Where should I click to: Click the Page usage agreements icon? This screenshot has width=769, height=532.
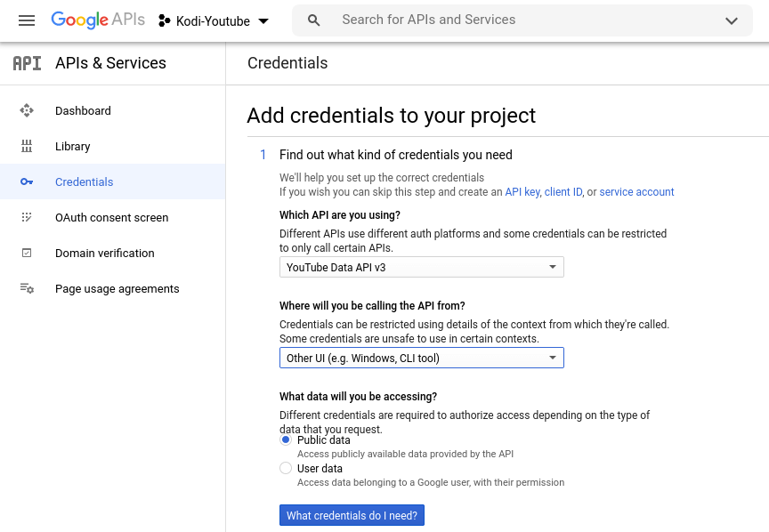[27, 289]
